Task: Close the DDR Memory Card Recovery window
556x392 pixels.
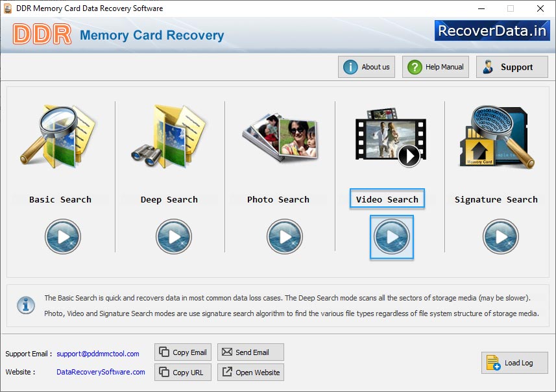Action: (540, 8)
